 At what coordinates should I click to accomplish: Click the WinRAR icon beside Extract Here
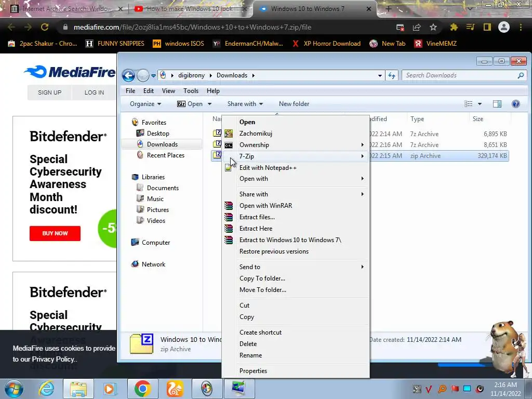[229, 229]
